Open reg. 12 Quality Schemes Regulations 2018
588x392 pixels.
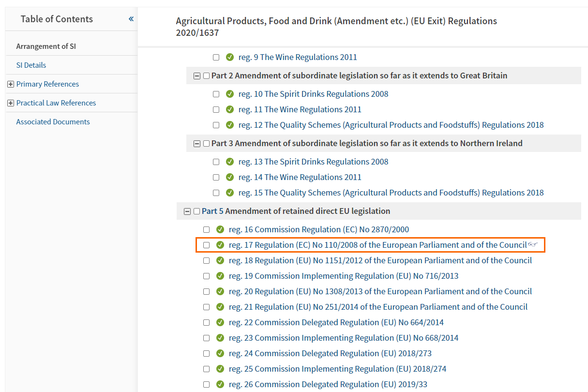391,125
